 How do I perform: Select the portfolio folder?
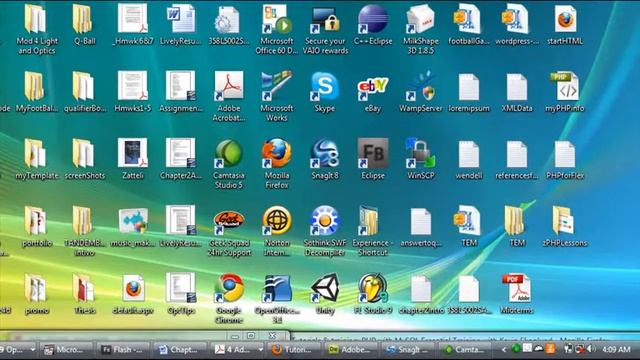[x=35, y=221]
